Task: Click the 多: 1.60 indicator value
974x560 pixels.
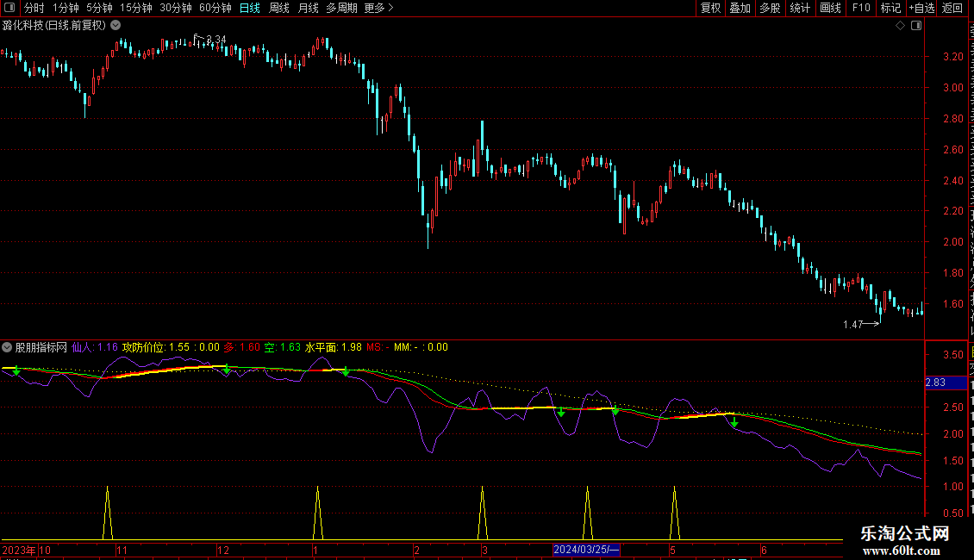Action: 241,348
